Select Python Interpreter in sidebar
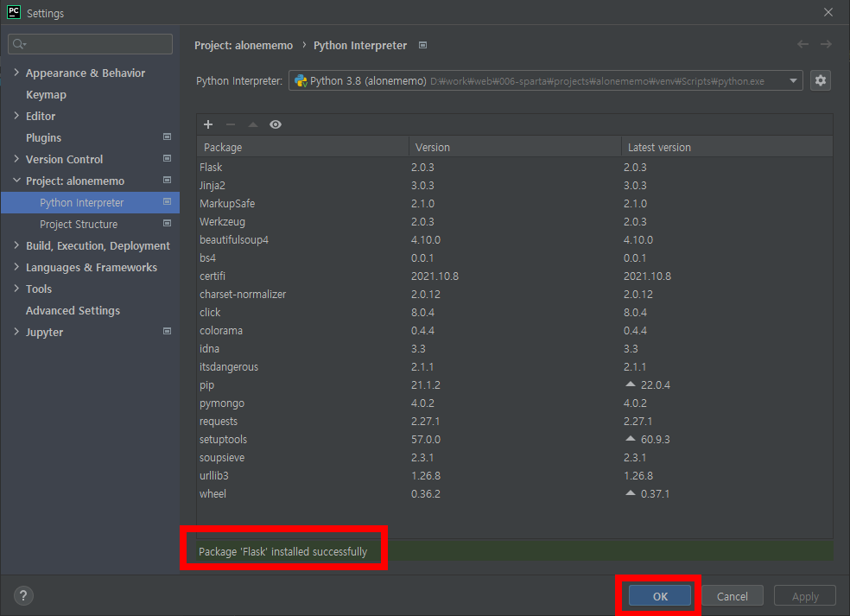The height and width of the screenshot is (616, 850). pos(90,202)
